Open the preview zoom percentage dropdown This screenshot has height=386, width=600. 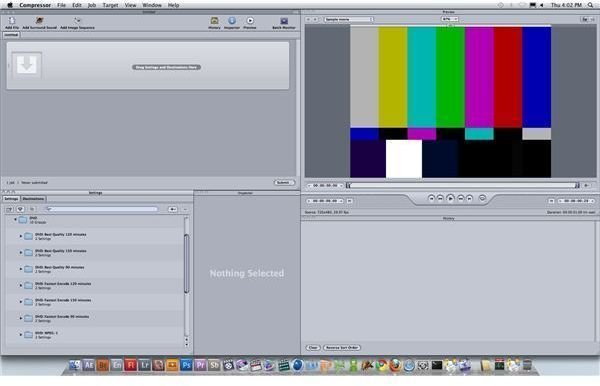[450, 19]
